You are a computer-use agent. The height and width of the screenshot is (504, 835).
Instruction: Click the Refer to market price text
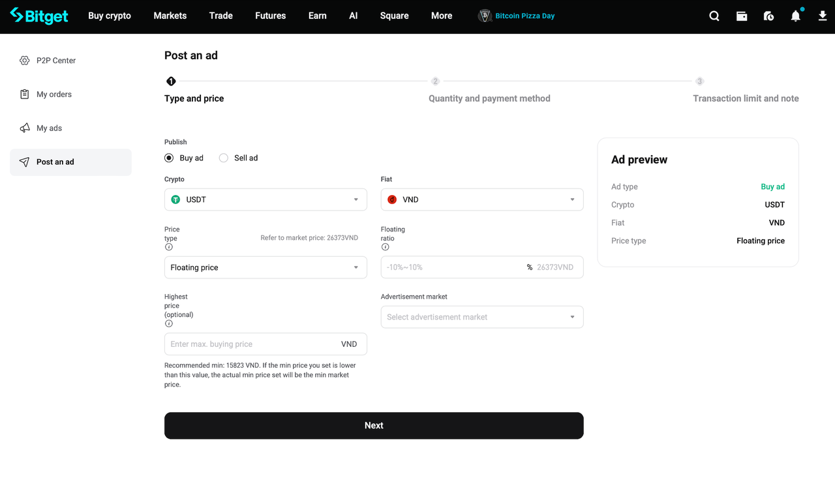point(309,238)
